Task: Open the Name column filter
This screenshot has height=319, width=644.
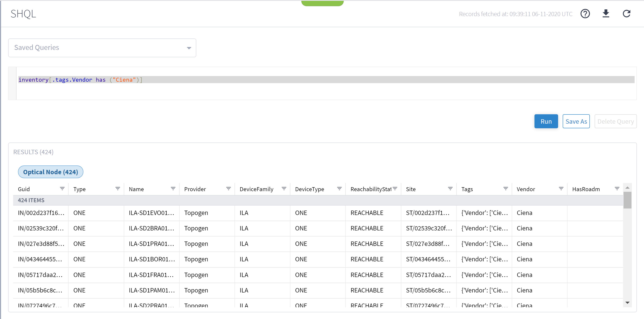Action: [x=173, y=189]
